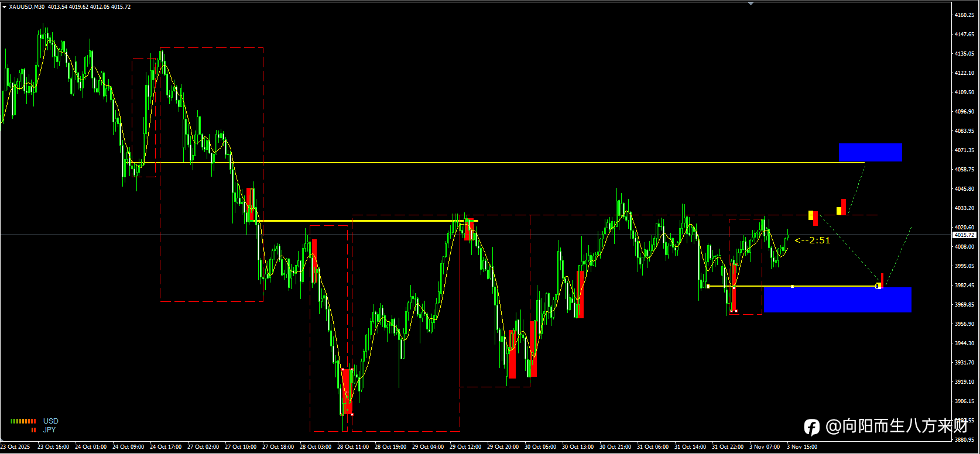Click the JPY strength meter label

[49, 430]
